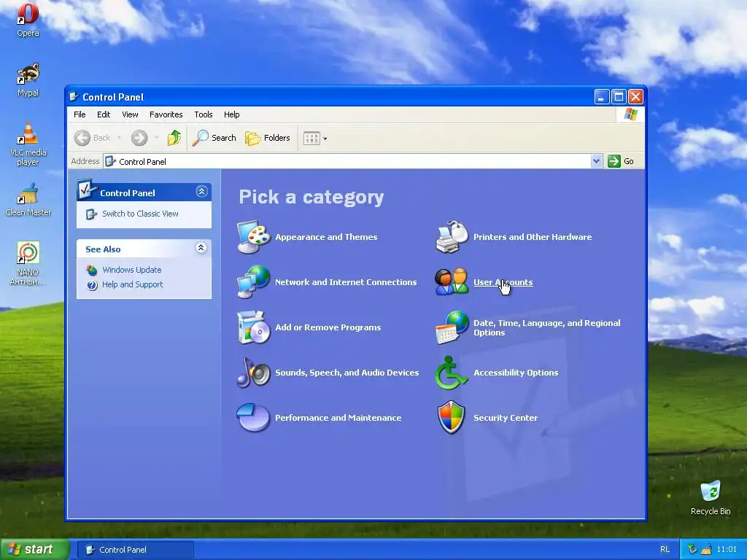The height and width of the screenshot is (560, 747).
Task: Click the Control Panel taskbar button
Action: point(135,550)
